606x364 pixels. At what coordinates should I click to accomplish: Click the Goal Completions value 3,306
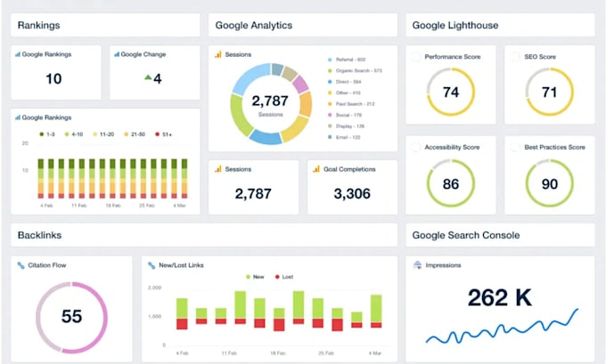(x=352, y=193)
